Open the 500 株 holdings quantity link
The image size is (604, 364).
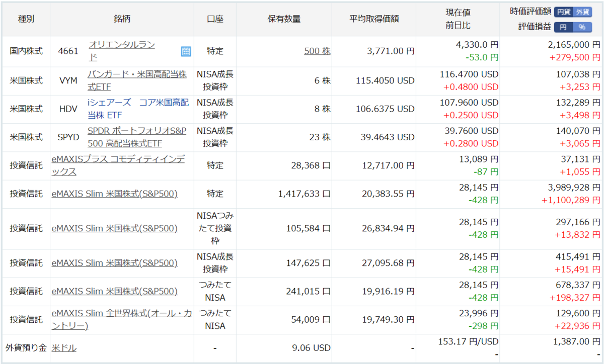317,51
